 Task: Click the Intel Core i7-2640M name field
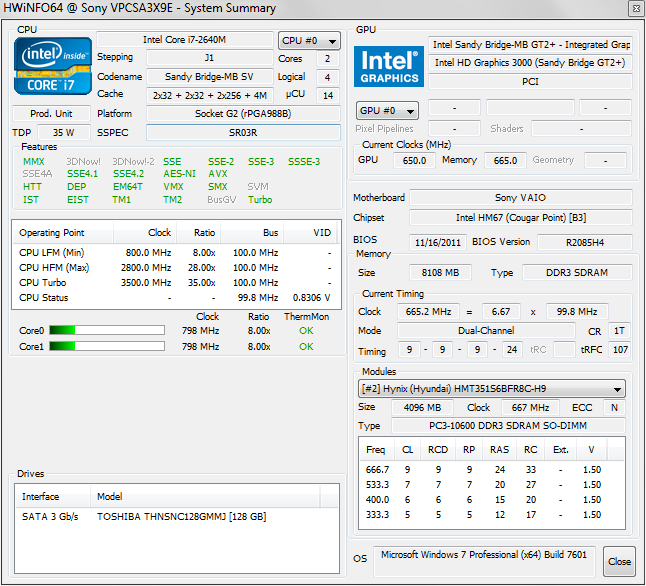pyautogui.click(x=185, y=40)
